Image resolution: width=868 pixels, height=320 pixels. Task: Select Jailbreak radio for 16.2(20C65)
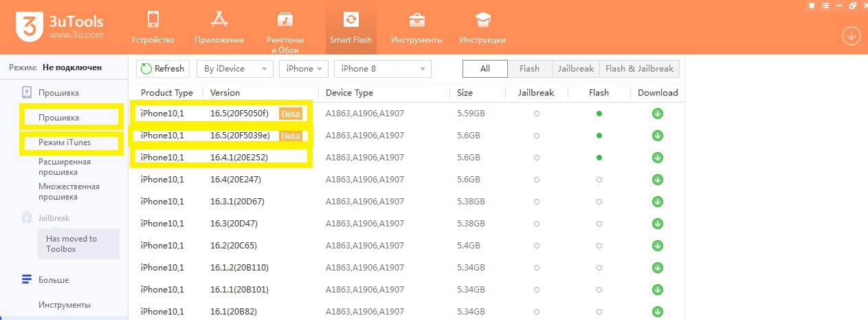coord(536,246)
